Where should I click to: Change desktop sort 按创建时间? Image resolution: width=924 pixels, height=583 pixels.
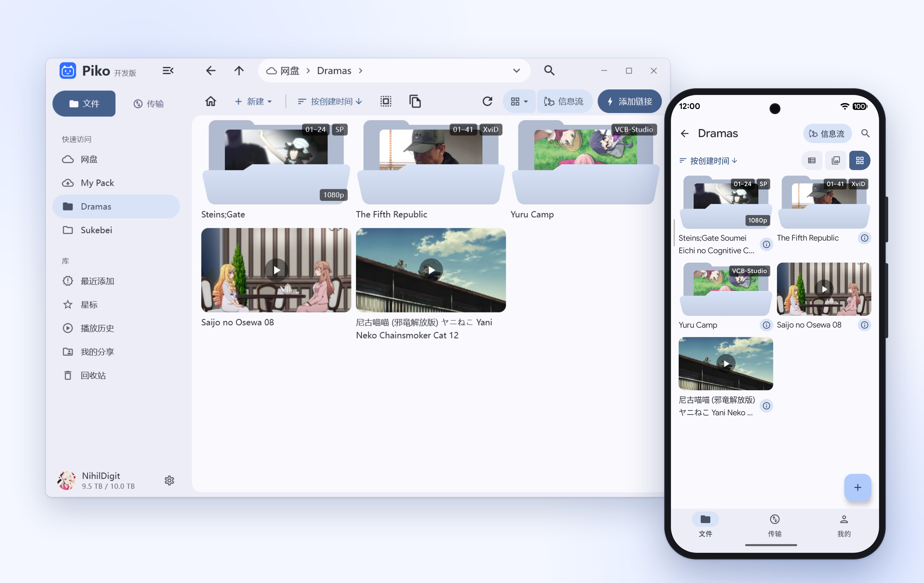click(x=330, y=101)
